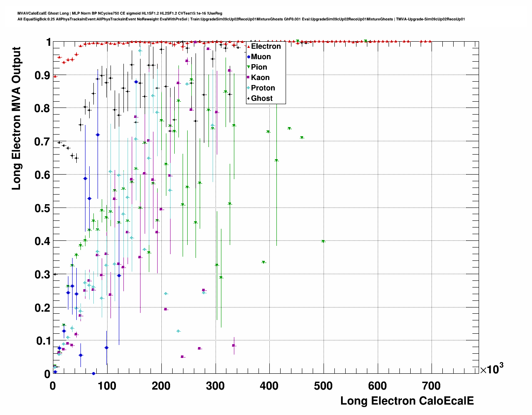Click the blue Muon data point at zero output

tap(93, 373)
